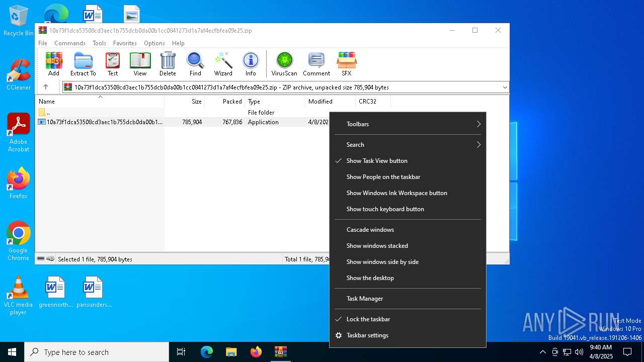Show archive Info
The width and height of the screenshot is (644, 362).
(251, 64)
